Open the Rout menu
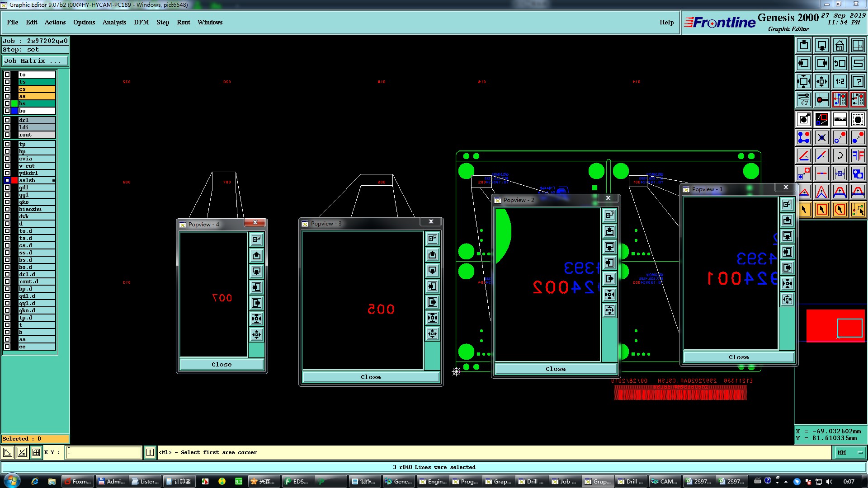This screenshot has height=488, width=868. tap(184, 22)
